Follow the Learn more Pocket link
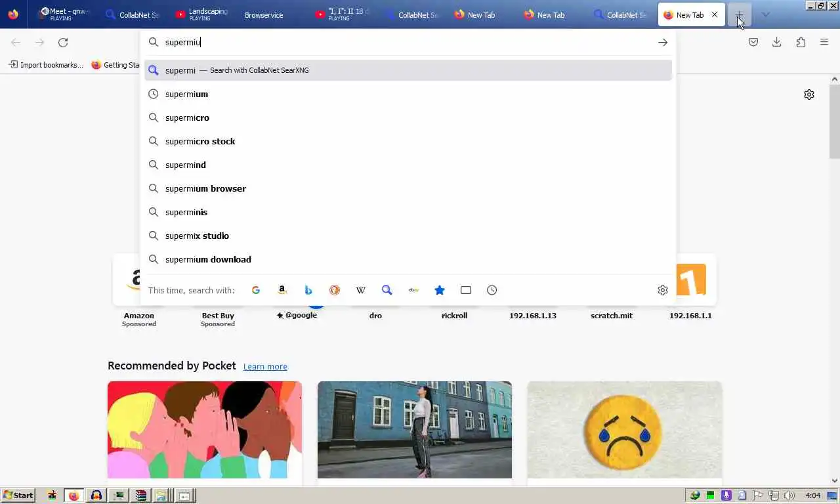Screen dimensions: 840x504 265,366
